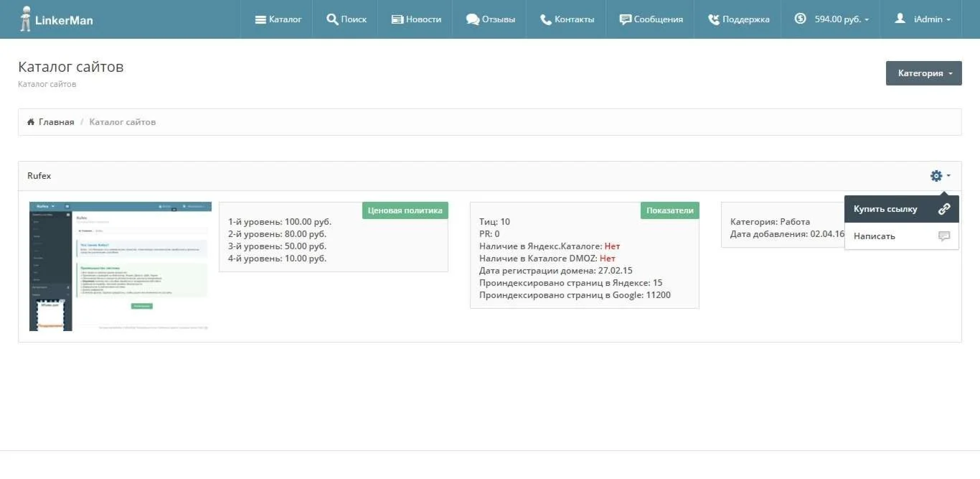Open the iAdmin user dropdown
The width and height of the screenshot is (980, 479).
click(923, 19)
